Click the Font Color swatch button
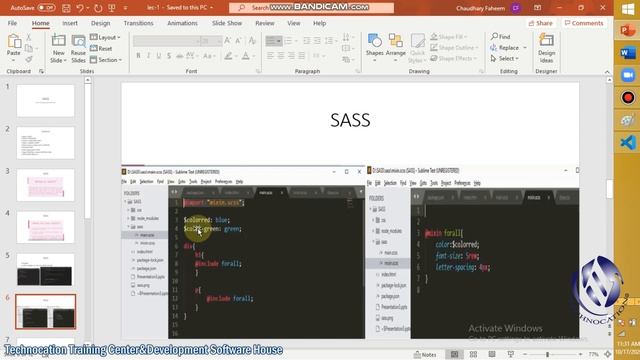This screenshot has height=360, width=640. click(x=246, y=56)
